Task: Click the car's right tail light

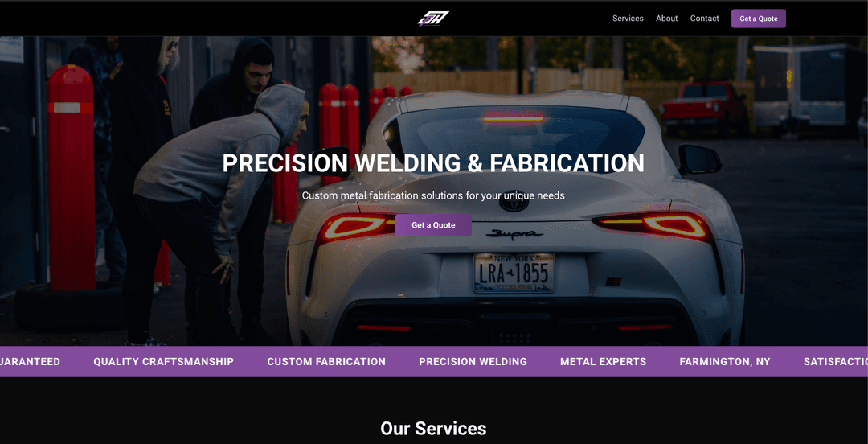Action: 652,225
